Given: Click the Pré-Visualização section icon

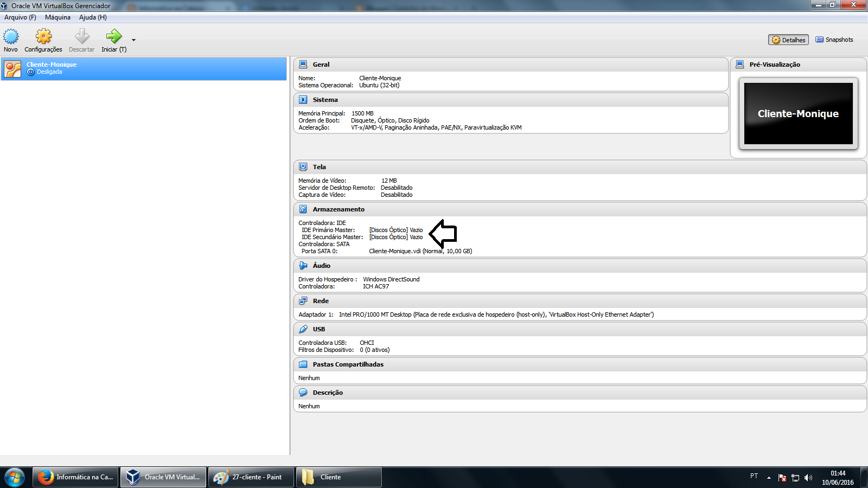Looking at the screenshot, I should [740, 65].
